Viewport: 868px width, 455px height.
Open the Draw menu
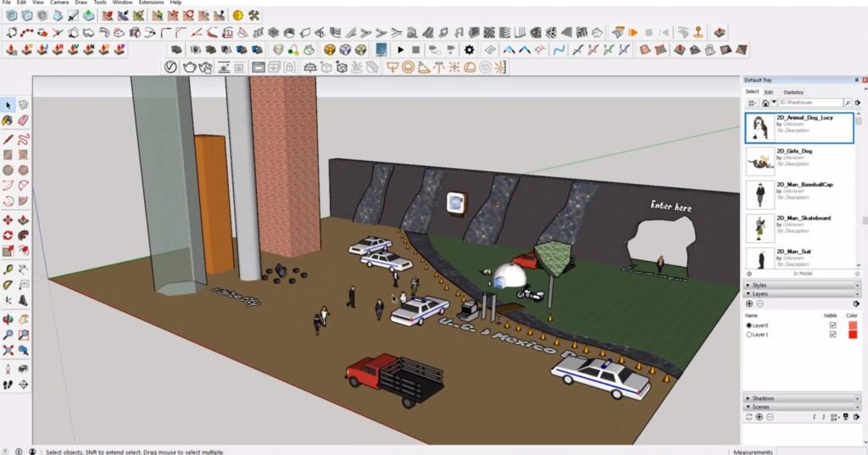point(81,3)
